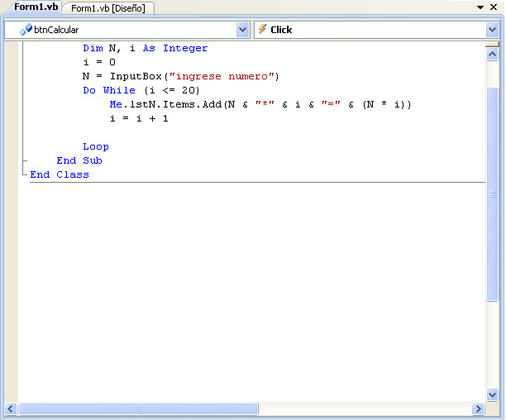Click the btnCalcular object icon
The height and width of the screenshot is (420, 506).
point(26,30)
